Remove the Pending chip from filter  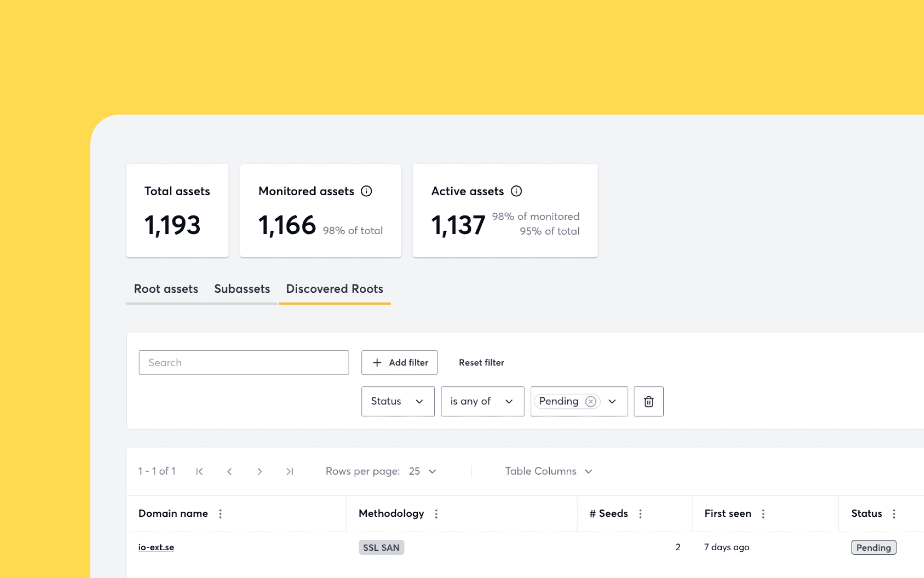click(591, 401)
